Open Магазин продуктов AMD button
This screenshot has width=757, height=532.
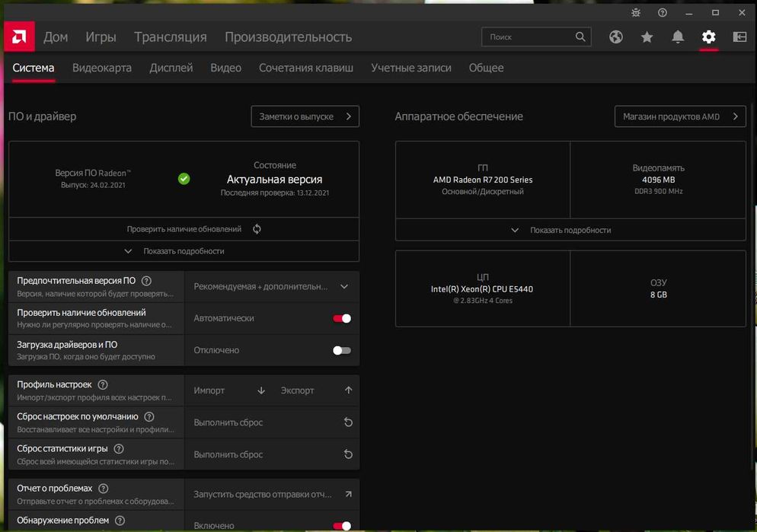pyautogui.click(x=680, y=116)
